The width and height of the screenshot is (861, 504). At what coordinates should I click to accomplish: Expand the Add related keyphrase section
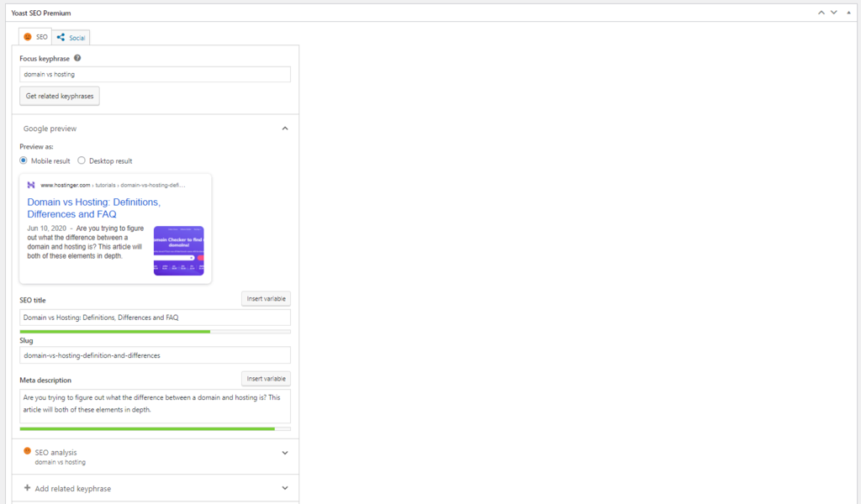(285, 488)
